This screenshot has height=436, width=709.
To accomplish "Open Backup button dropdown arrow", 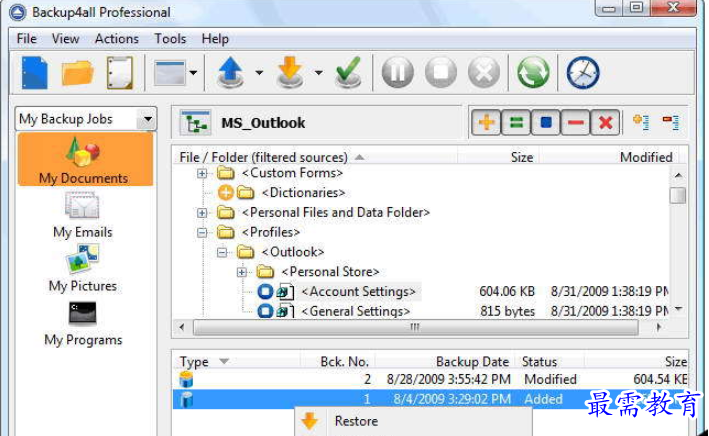I will (259, 72).
